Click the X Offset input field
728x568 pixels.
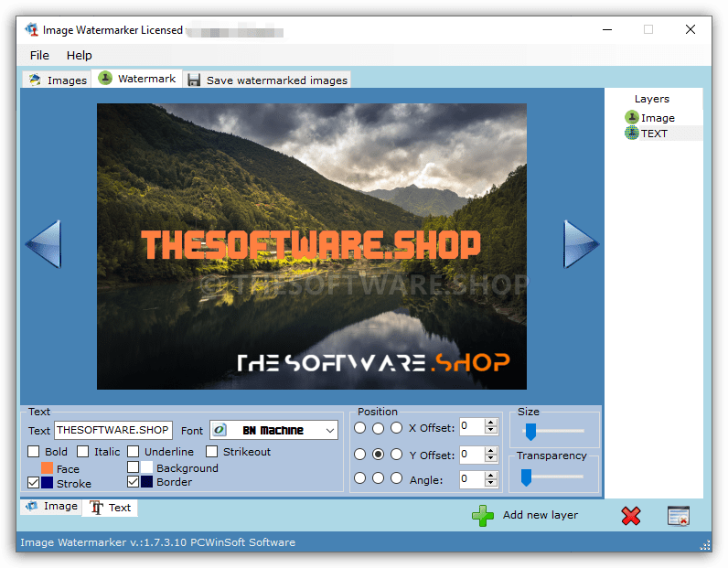point(472,426)
